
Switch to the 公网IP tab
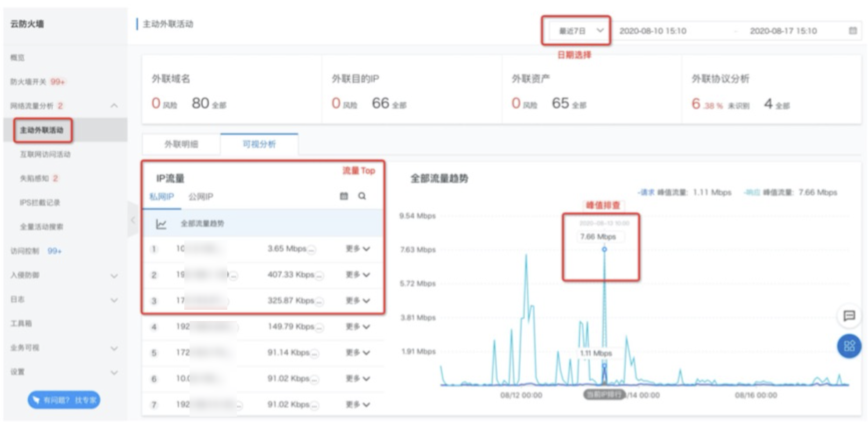click(201, 197)
